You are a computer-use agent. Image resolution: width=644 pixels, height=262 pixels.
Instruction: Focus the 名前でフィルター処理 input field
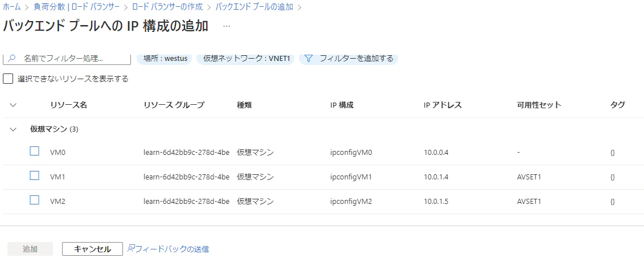(x=67, y=58)
